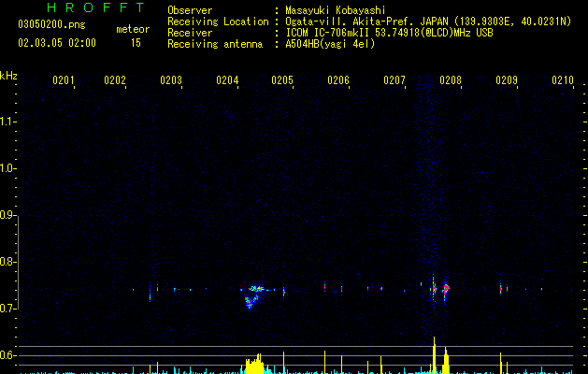Click the meteor count label
Screen dimensions: 588x374
pos(133,29)
